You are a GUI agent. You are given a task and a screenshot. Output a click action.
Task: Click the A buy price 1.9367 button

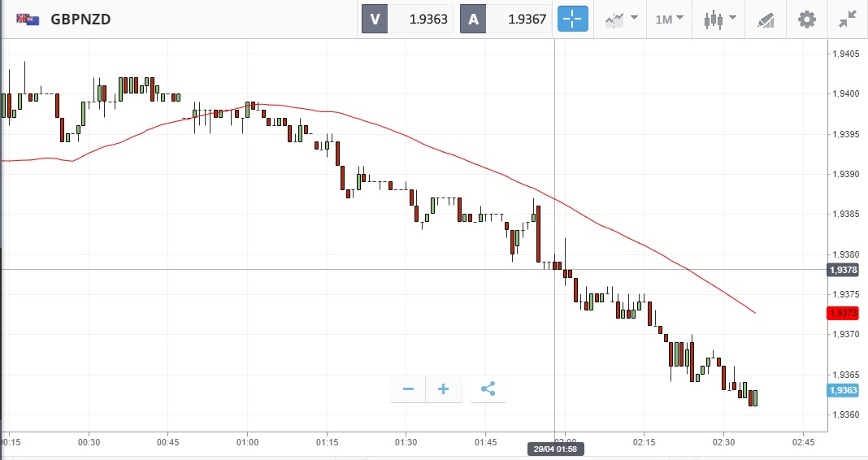pos(506,19)
